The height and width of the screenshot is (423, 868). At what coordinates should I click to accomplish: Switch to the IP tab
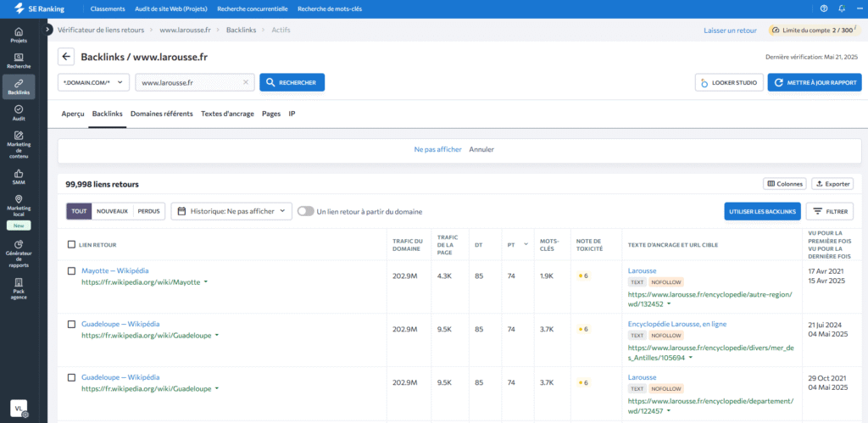(x=292, y=114)
